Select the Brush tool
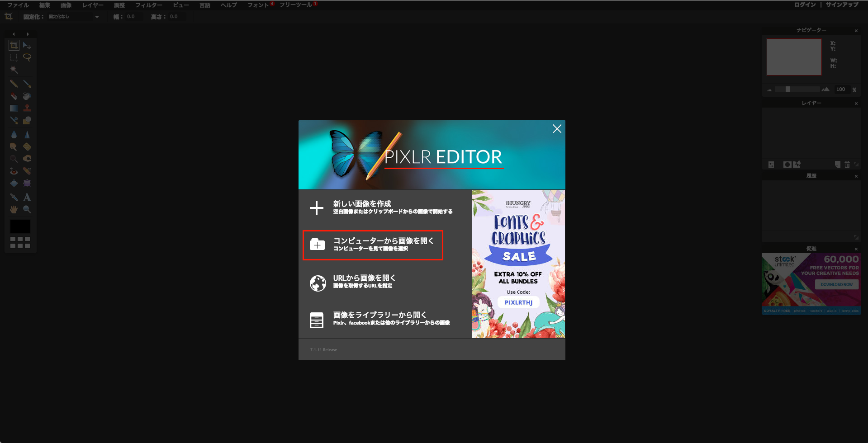The width and height of the screenshot is (868, 443). click(27, 84)
